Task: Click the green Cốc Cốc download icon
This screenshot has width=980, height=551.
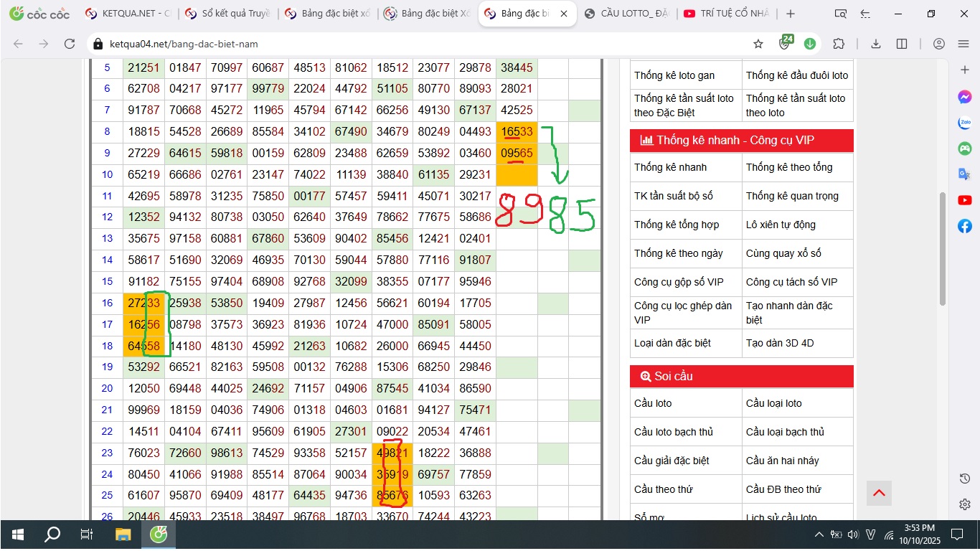Action: click(810, 44)
